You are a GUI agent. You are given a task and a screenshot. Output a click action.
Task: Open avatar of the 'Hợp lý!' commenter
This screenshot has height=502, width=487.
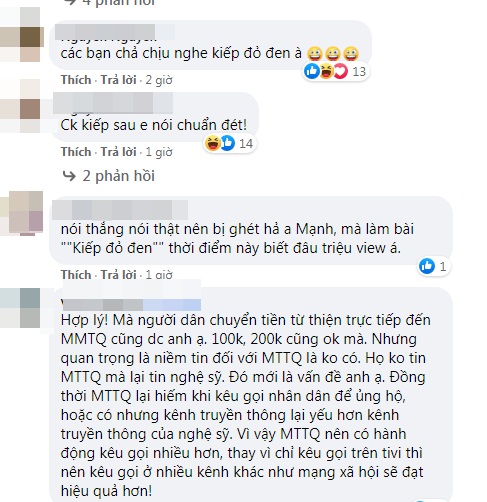pyautogui.click(x=21, y=308)
